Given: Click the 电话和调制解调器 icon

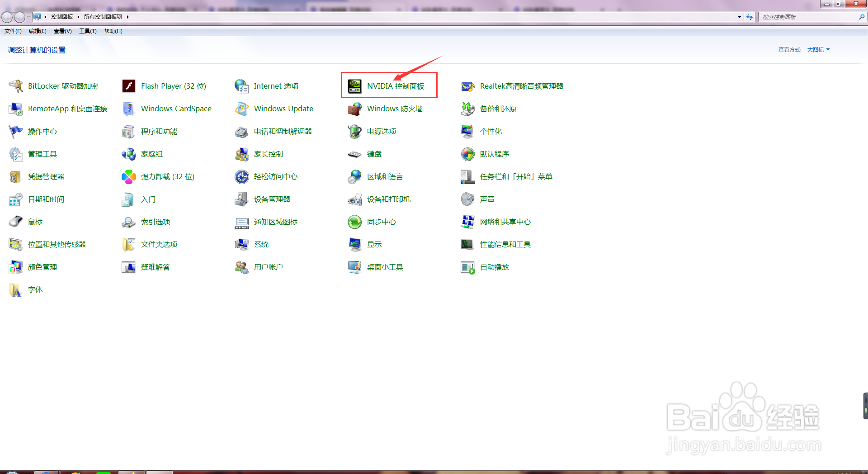Looking at the screenshot, I should (x=242, y=131).
